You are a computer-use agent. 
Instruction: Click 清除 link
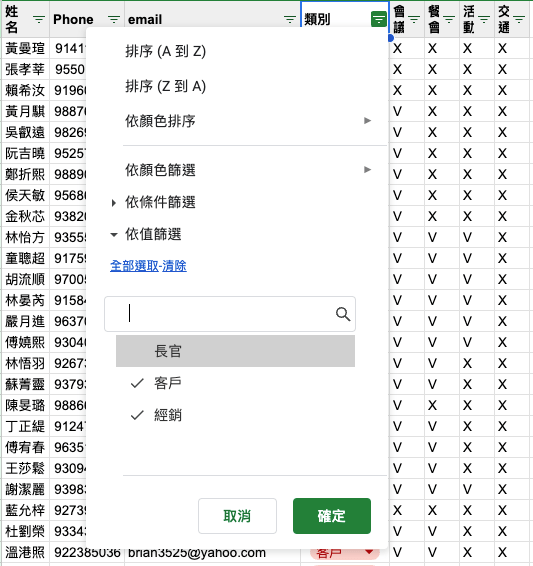tap(174, 266)
